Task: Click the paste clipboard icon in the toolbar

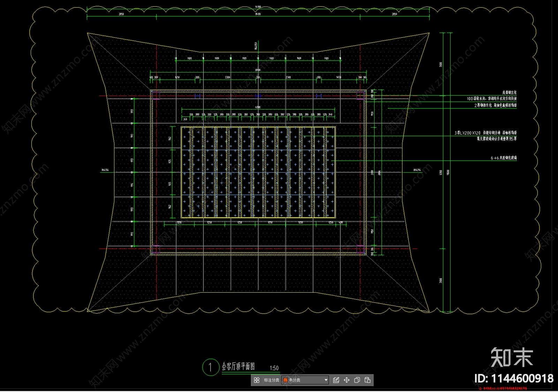Action: click(368, 380)
